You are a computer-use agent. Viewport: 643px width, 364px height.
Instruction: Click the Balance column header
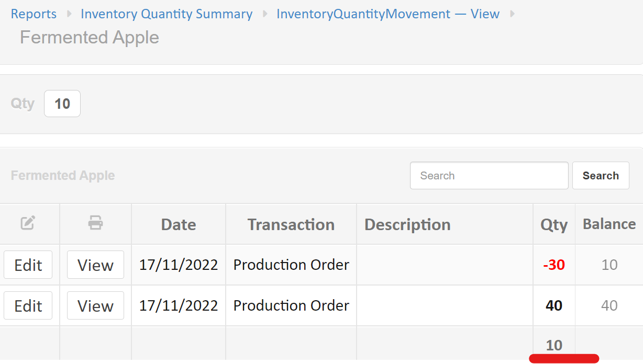609,224
